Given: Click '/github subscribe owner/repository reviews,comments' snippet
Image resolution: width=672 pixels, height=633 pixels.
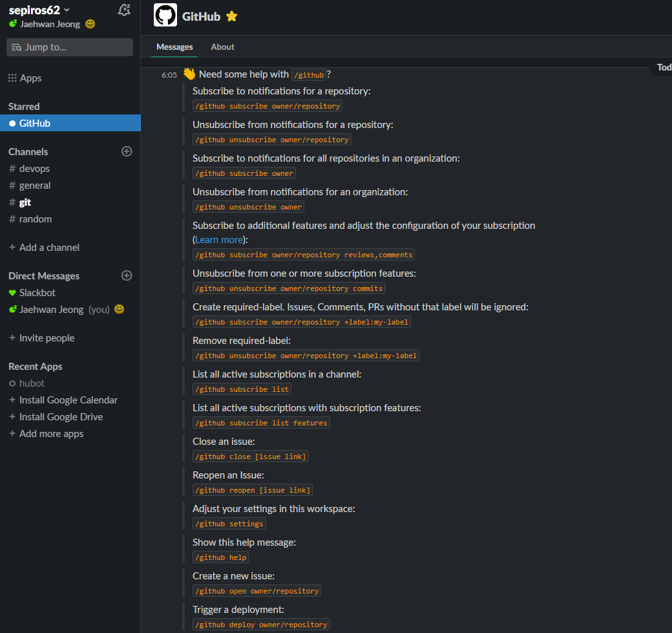Looking at the screenshot, I should [304, 255].
